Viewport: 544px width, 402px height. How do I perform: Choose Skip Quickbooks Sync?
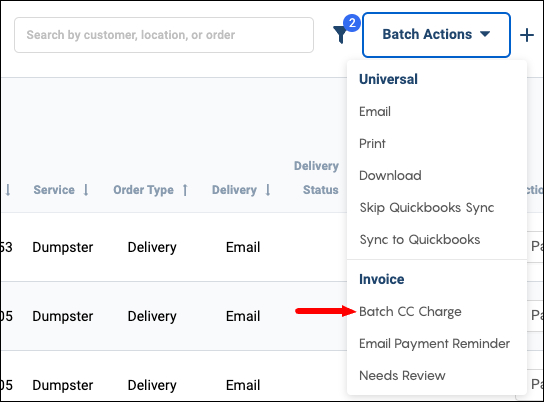coord(427,207)
